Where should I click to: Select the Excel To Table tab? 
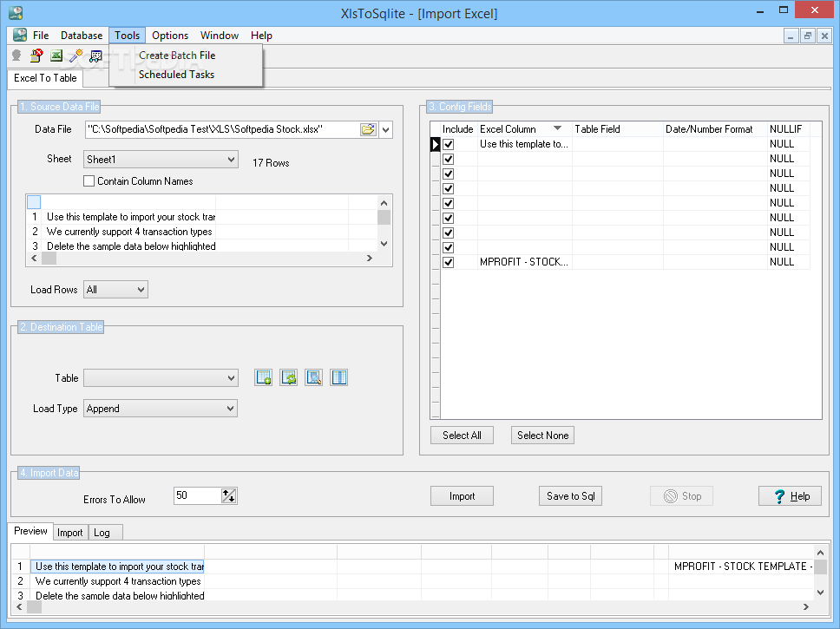(x=45, y=78)
